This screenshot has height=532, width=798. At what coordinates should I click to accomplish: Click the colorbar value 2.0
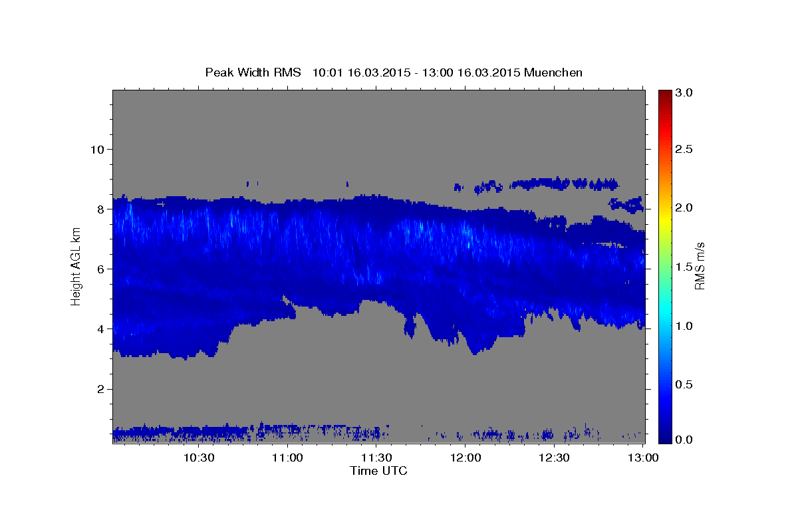(685, 207)
